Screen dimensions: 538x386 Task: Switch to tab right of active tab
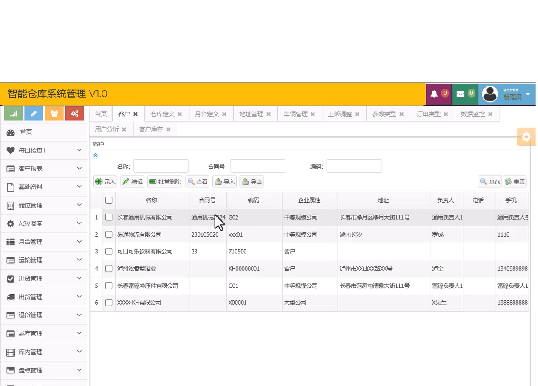[166, 114]
